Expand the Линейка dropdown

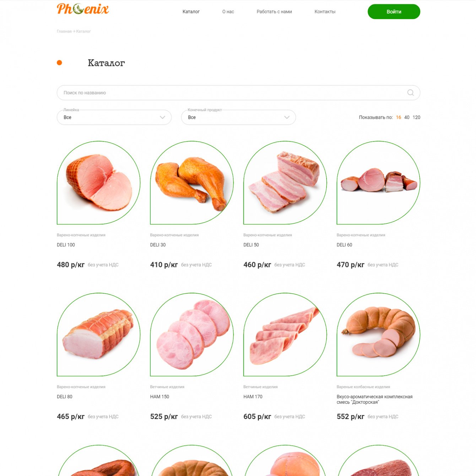114,117
